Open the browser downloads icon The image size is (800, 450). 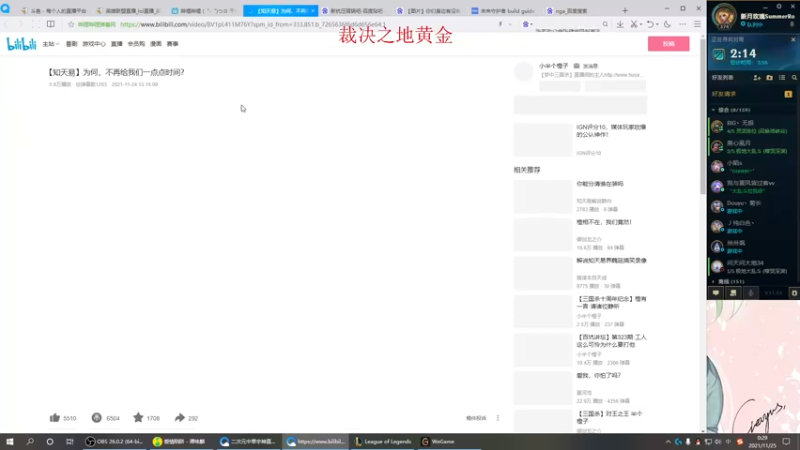(x=620, y=24)
